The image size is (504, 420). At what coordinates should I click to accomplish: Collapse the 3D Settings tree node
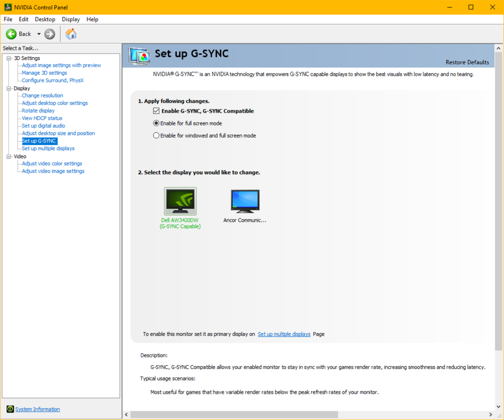[8, 58]
